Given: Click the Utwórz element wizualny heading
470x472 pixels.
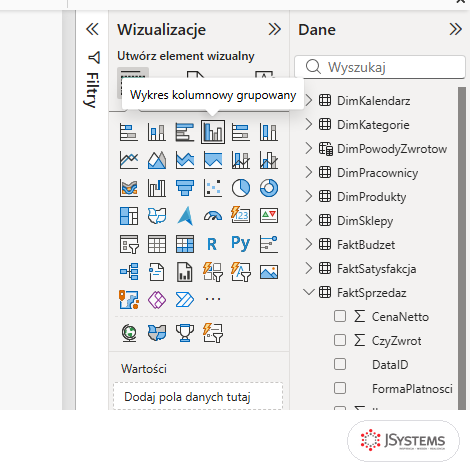Looking at the screenshot, I should coord(186,56).
